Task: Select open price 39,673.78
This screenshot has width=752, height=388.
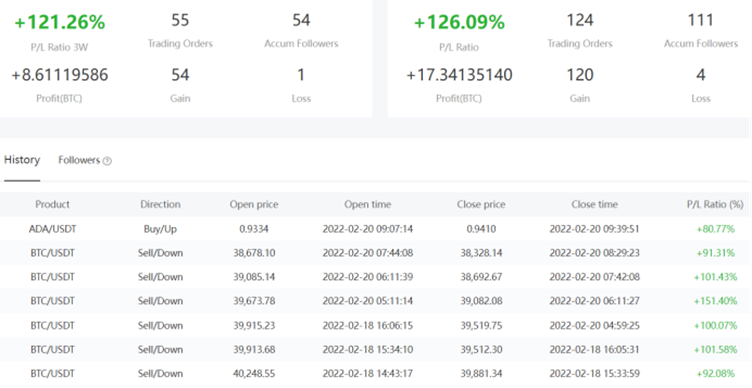Action: 254,301
